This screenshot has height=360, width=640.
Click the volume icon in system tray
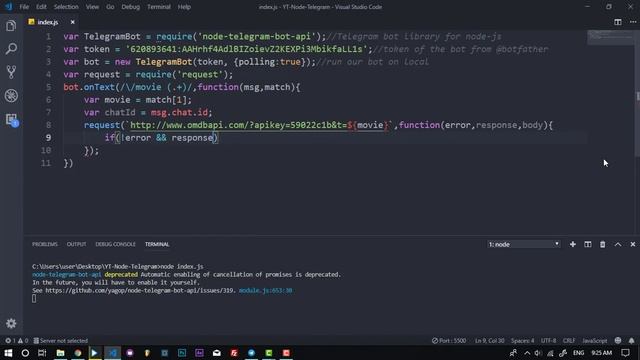[x=538, y=353]
